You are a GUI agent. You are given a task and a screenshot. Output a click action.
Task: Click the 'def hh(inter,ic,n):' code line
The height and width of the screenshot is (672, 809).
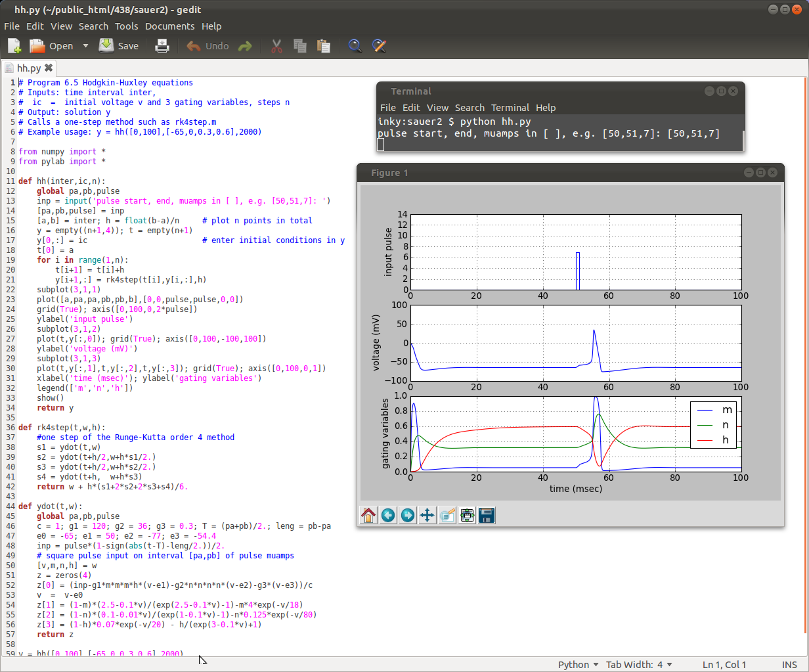62,181
